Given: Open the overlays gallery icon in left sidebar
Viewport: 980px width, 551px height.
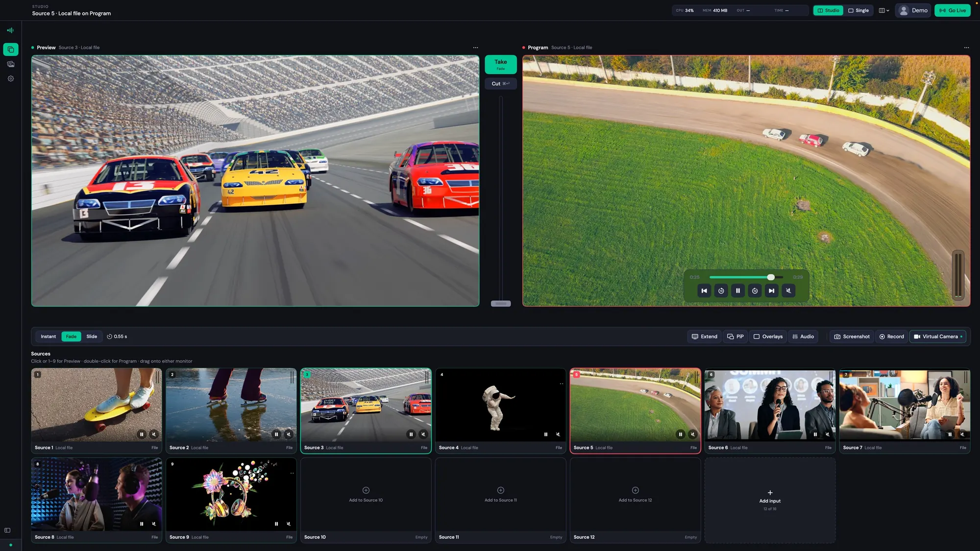Looking at the screenshot, I should (x=10, y=64).
